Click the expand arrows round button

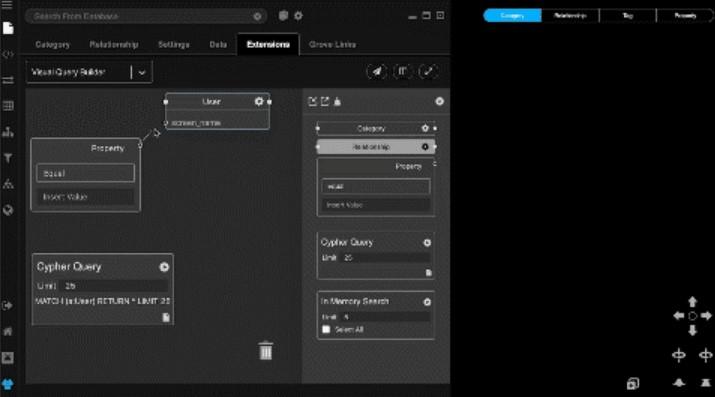click(x=428, y=72)
